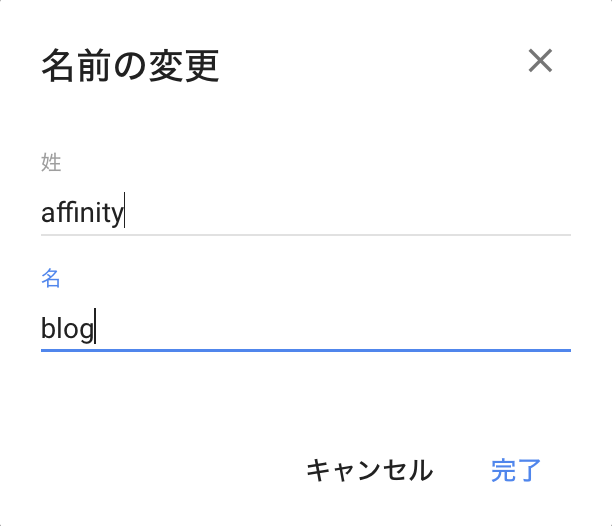Click the 名前の変更 dialog title

pyautogui.click(x=130, y=66)
